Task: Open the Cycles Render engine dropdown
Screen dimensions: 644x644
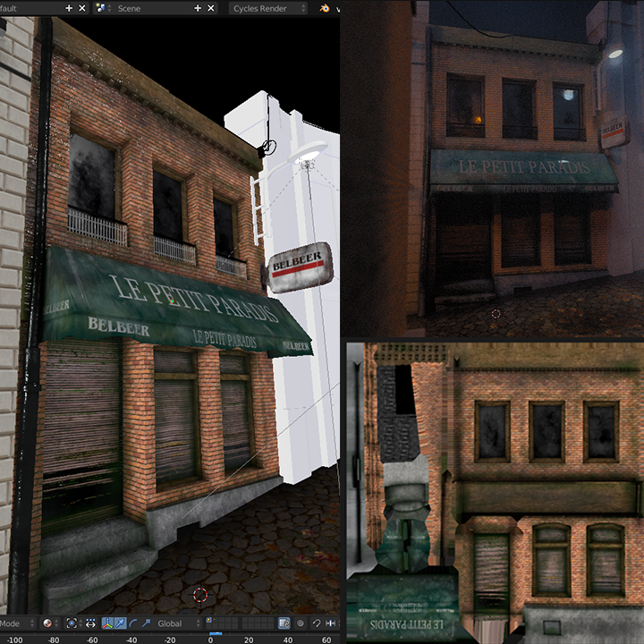Action: pos(267,8)
